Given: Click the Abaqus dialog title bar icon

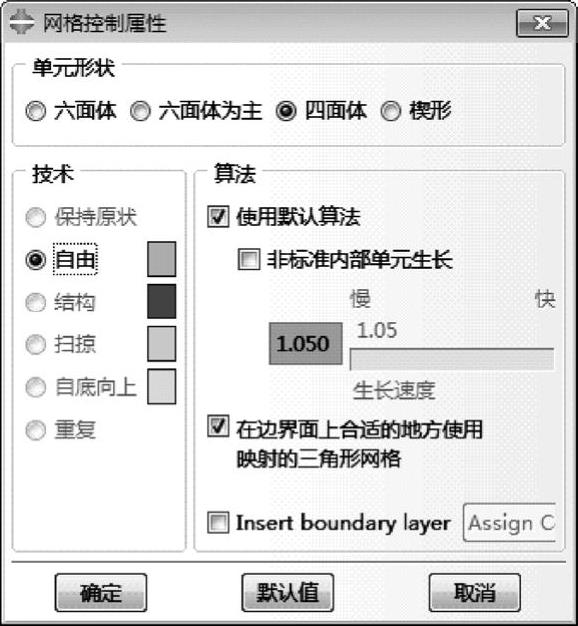Looking at the screenshot, I should (x=22, y=23).
